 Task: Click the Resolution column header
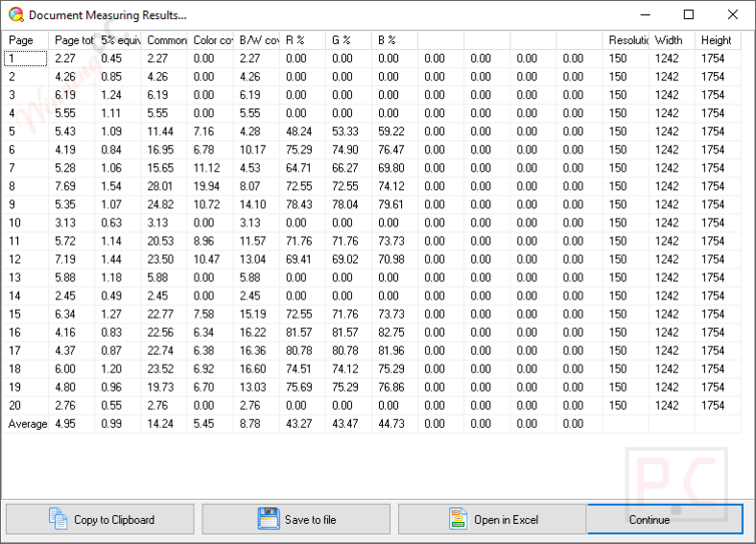pos(626,40)
